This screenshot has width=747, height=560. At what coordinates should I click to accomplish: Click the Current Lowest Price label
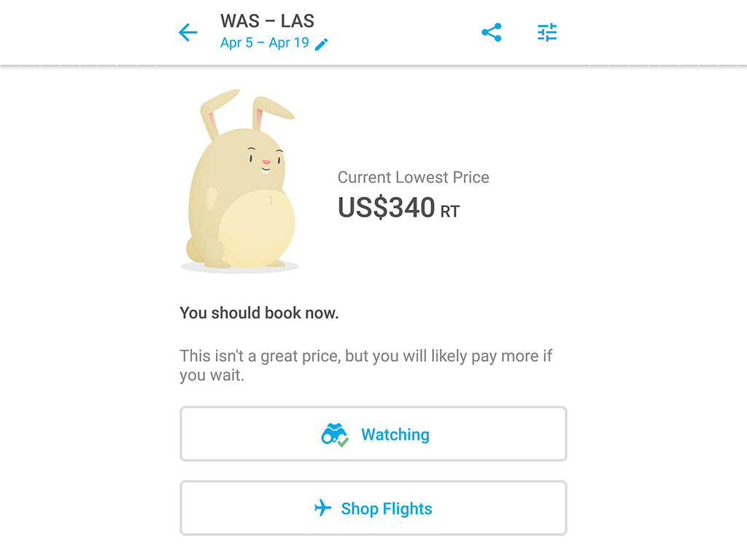414,177
